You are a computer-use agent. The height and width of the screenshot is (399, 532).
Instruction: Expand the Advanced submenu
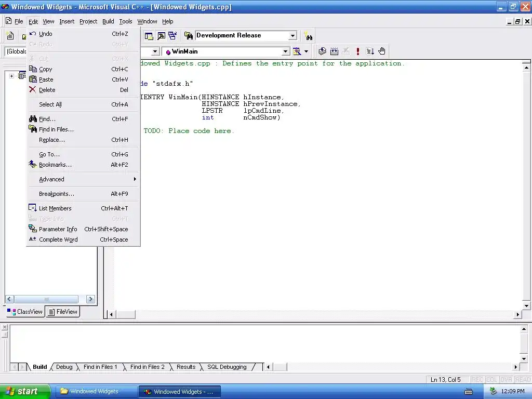point(83,179)
